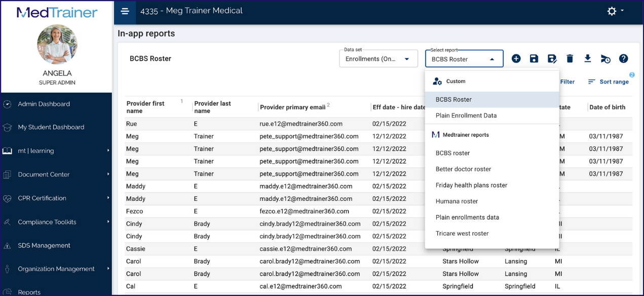Screen dimensions: 644x296
Task: Select Tricare west roster report
Action: click(x=492, y=234)
